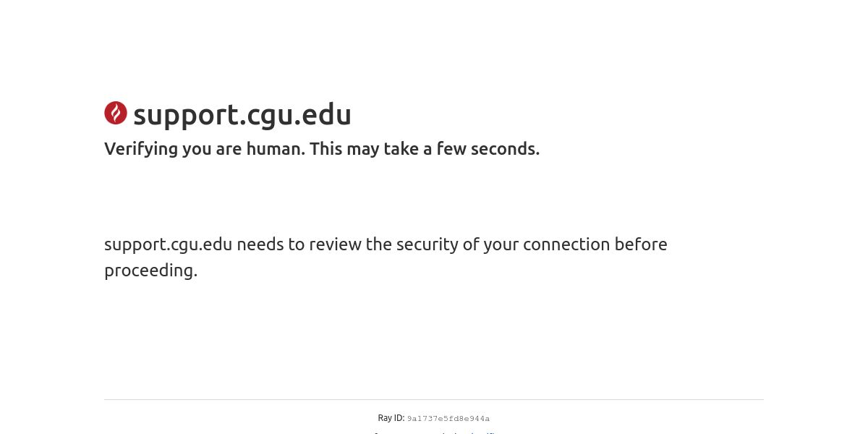Click the horizontal divider line above the footer

coord(434,399)
